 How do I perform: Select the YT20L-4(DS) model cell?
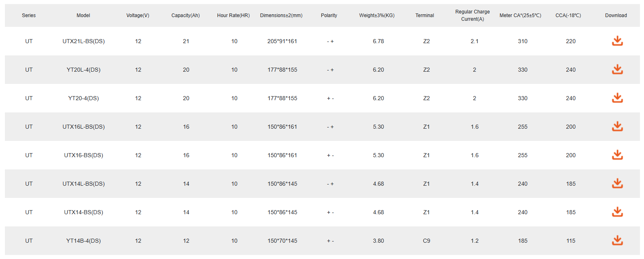click(83, 70)
